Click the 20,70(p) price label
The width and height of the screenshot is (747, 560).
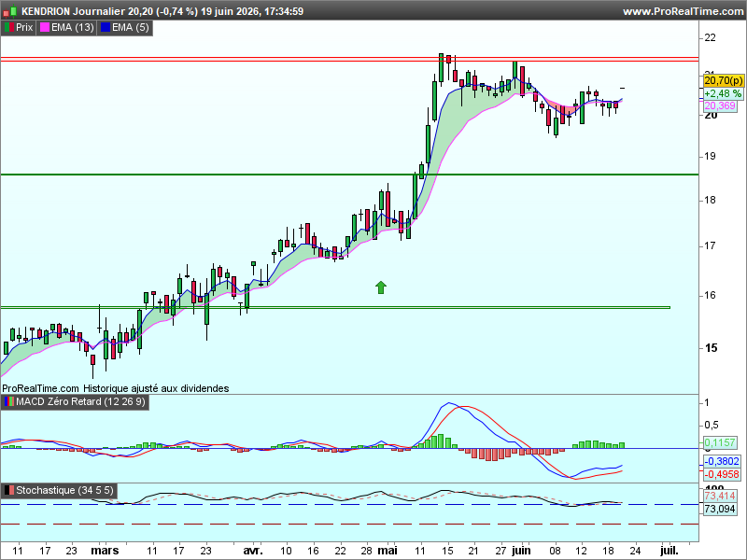click(x=723, y=80)
